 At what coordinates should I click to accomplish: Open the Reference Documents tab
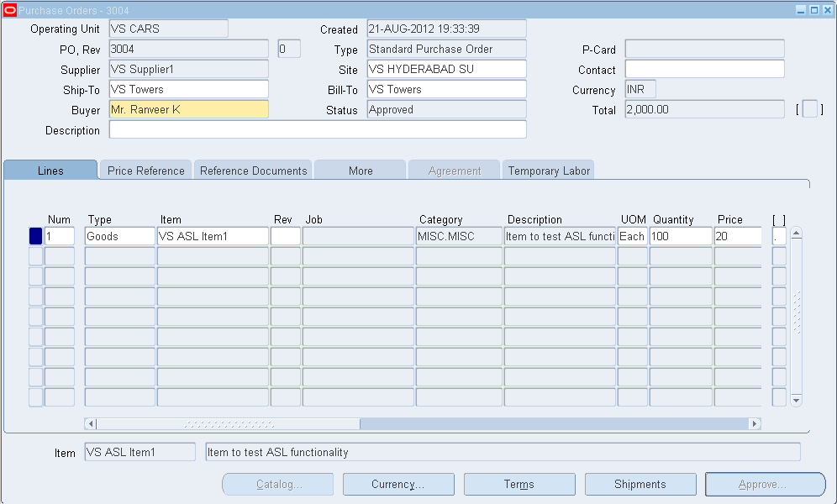(x=252, y=170)
